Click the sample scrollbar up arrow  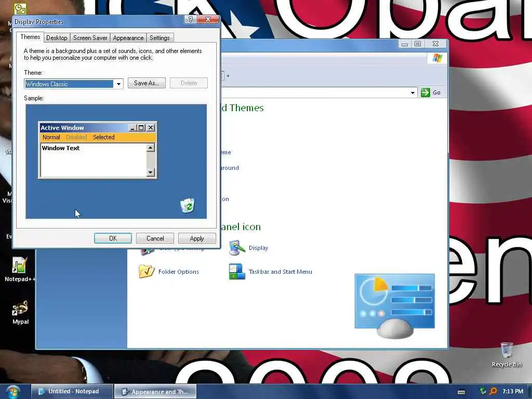coord(150,147)
